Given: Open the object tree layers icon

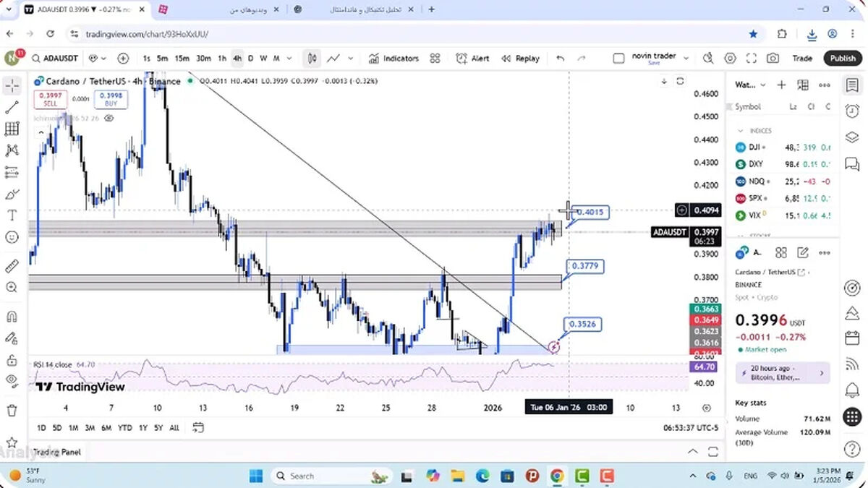Looking at the screenshot, I should [852, 137].
